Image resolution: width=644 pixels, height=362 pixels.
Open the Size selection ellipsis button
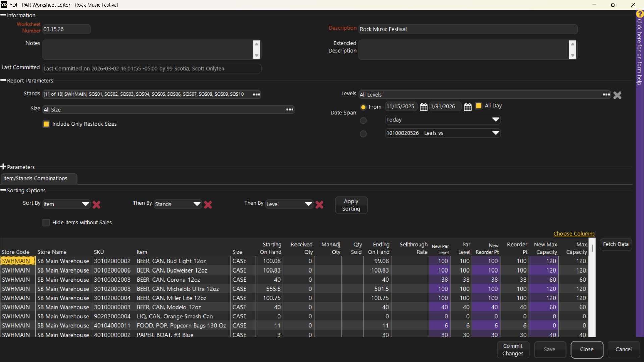coord(290,110)
